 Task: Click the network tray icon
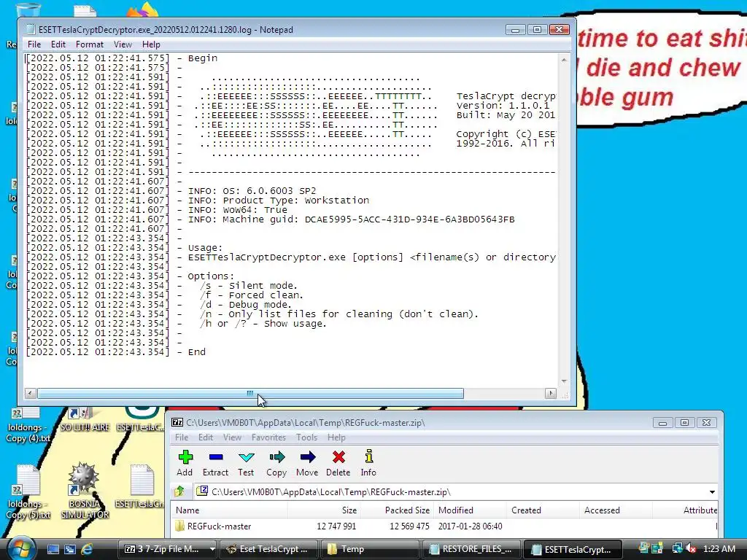point(677,548)
